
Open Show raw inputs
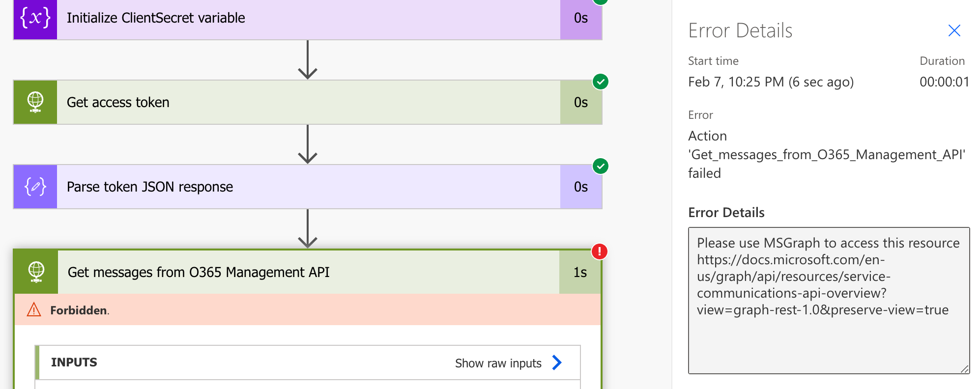pos(497,363)
